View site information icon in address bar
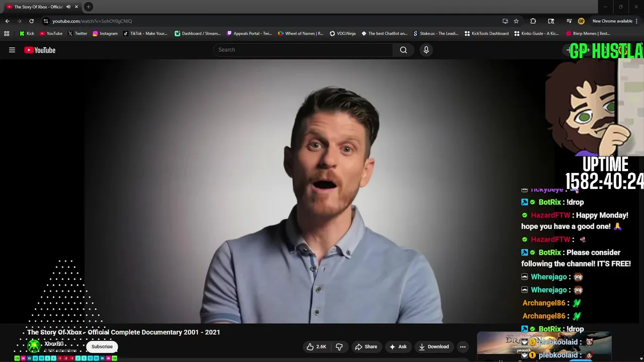The height and width of the screenshot is (362, 644). click(x=46, y=21)
